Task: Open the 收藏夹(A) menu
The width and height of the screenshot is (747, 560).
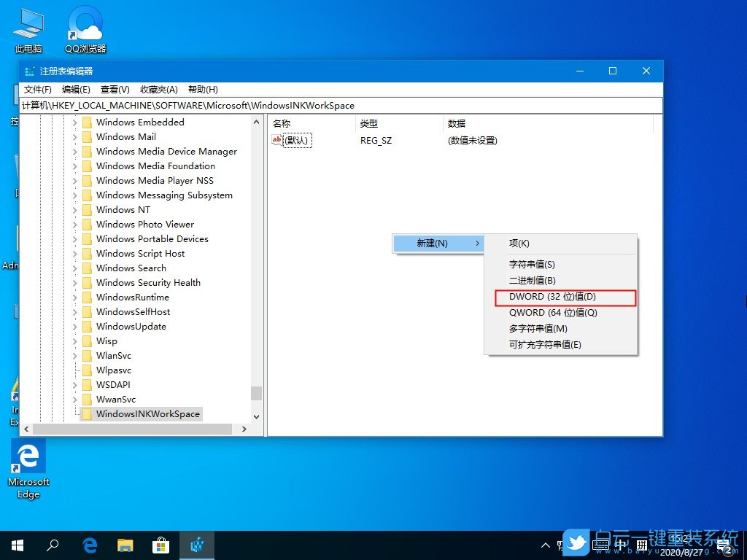Action: (158, 89)
